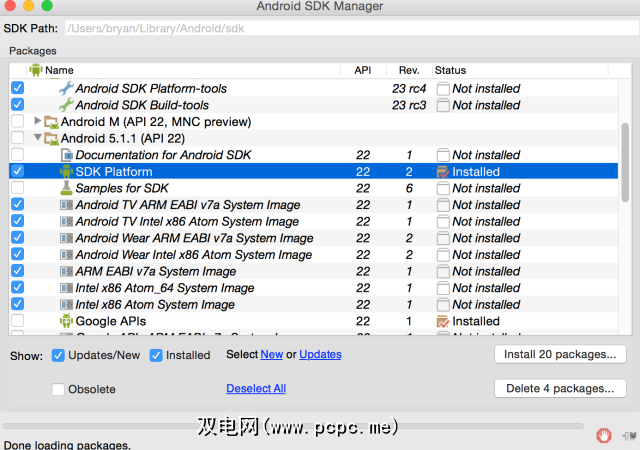Click the document icon beside Documentation for Android SDK
Viewport: 640px width, 450px height.
66,155
